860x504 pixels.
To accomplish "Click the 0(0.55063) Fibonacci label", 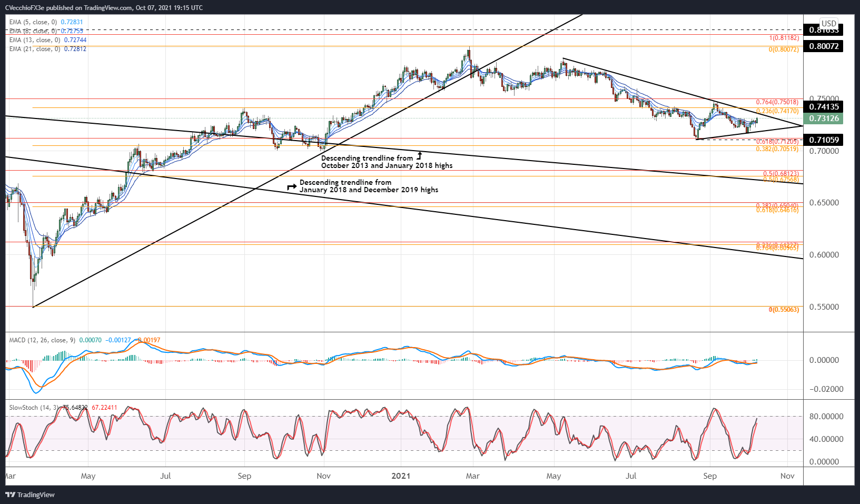I will click(x=784, y=310).
